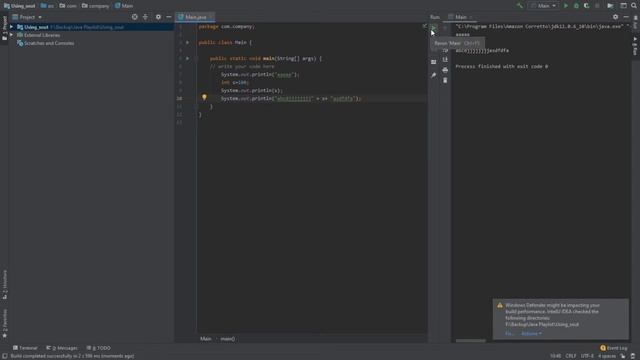Click the Main breadcrumb below the editor
The height and width of the screenshot is (360, 640).
coord(206,339)
